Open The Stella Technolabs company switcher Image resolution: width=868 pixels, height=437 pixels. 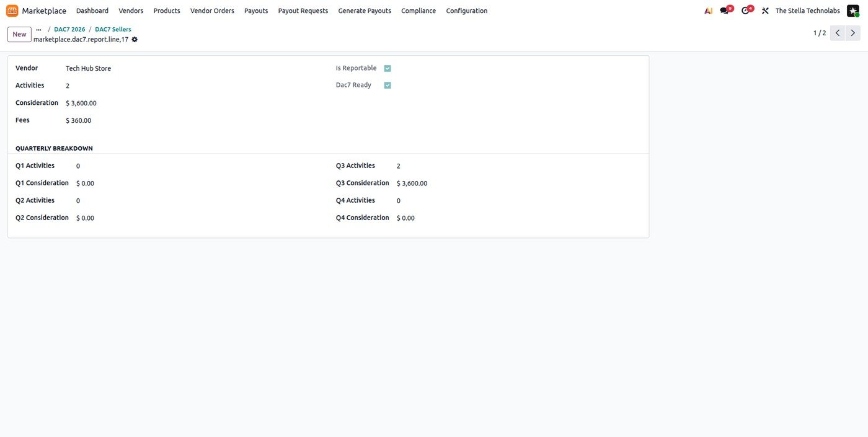807,11
